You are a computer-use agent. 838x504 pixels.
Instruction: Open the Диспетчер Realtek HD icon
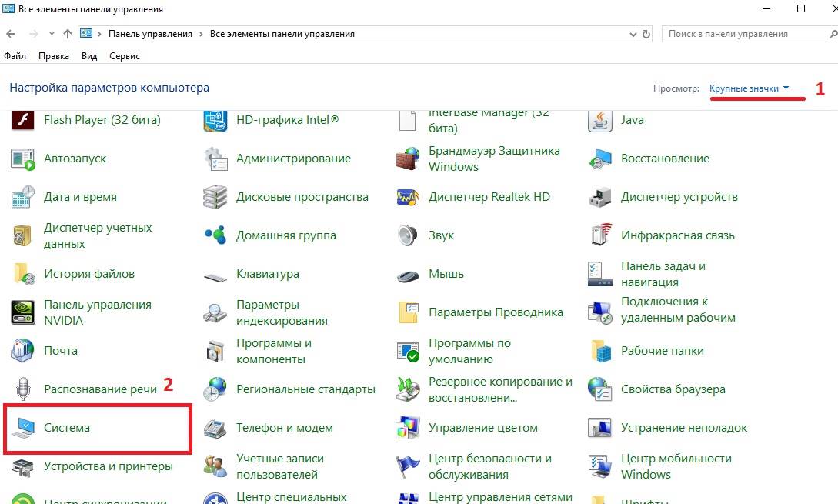click(x=408, y=197)
